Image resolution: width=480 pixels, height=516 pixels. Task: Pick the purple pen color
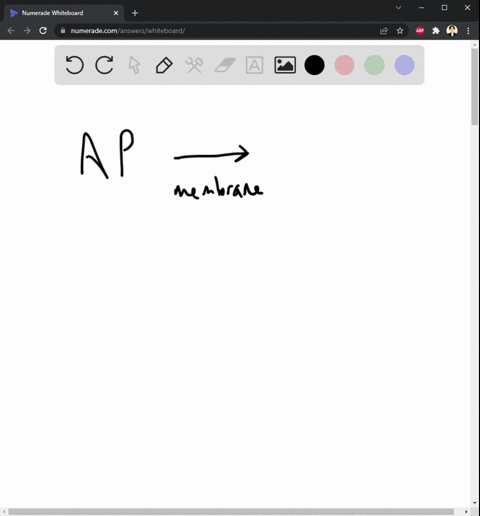click(x=404, y=65)
